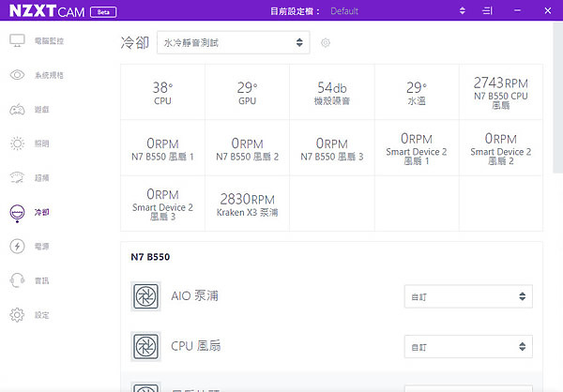Viewport: 563px width, 392px height.
Task: Click the CPU 風扇 label
Action: (x=196, y=346)
